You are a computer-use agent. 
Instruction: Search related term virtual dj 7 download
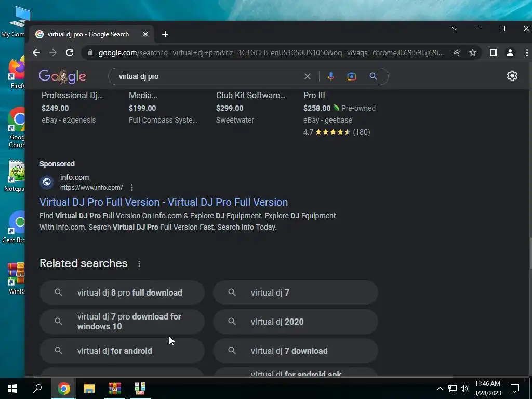(296, 351)
